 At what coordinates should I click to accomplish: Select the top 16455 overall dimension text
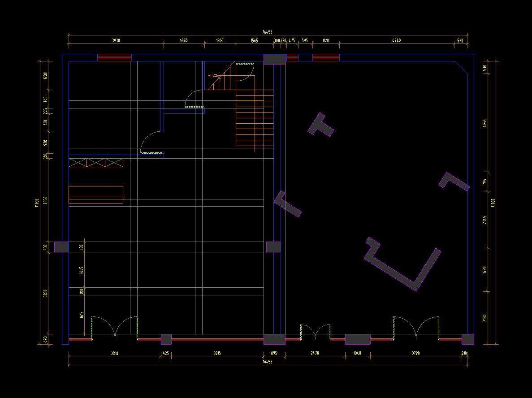(x=268, y=32)
